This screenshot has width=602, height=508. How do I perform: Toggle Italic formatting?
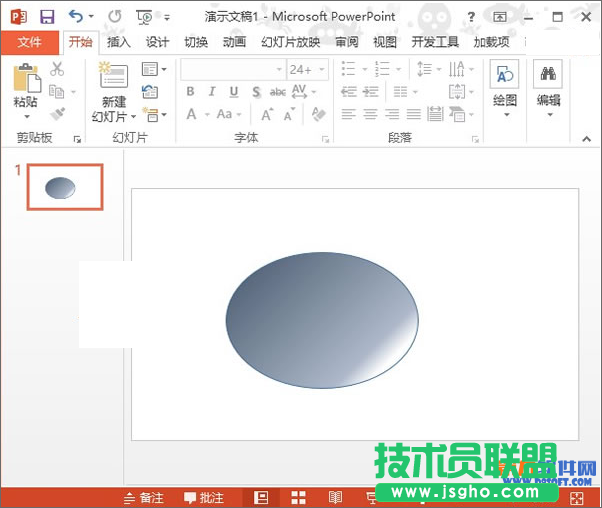212,92
